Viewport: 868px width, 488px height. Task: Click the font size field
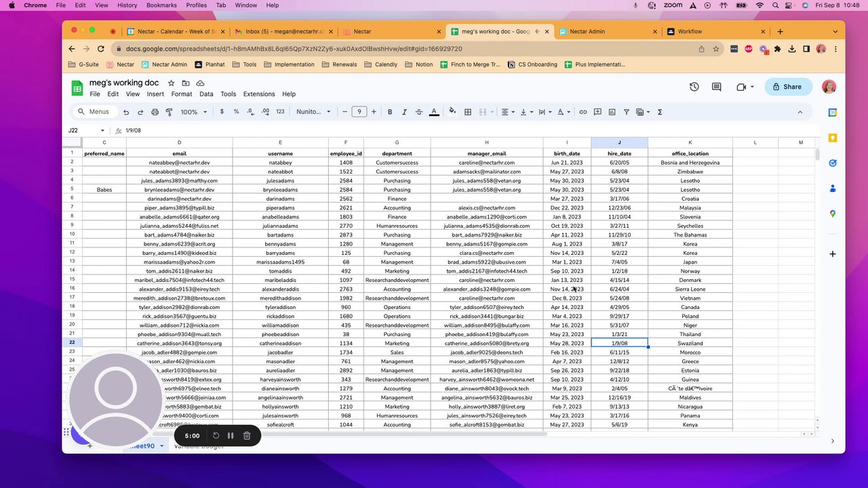(359, 112)
